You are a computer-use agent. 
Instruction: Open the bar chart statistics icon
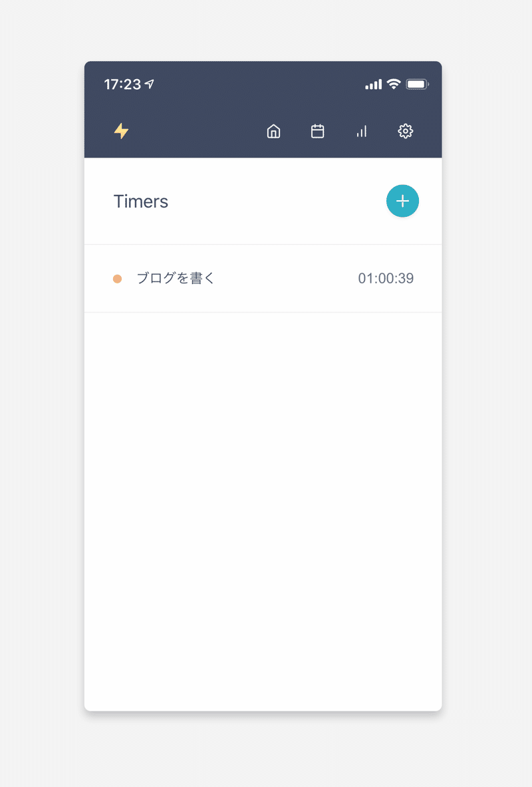[x=361, y=132]
